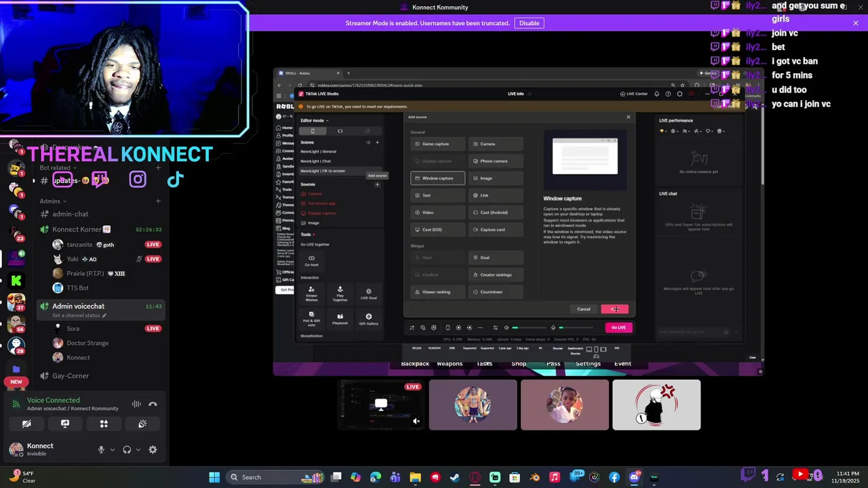The width and height of the screenshot is (868, 488).
Task: Unmute the stream preview tile
Action: 416,421
